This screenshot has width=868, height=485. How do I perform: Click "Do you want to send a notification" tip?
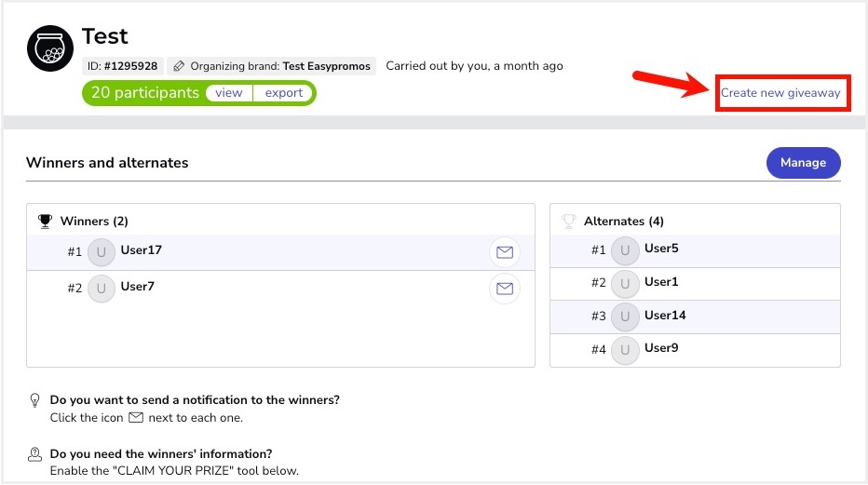pyautogui.click(x=195, y=400)
